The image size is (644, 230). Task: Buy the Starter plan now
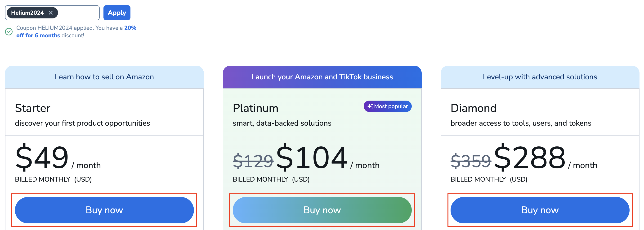104,210
